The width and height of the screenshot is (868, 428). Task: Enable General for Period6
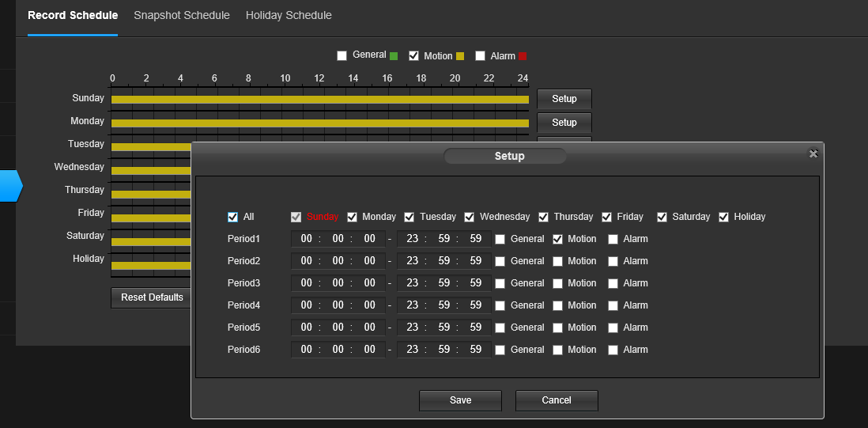[500, 350]
